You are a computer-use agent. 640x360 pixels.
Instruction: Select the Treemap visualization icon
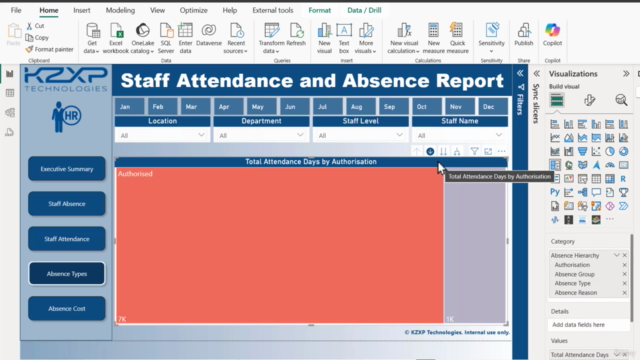pyautogui.click(x=555, y=165)
